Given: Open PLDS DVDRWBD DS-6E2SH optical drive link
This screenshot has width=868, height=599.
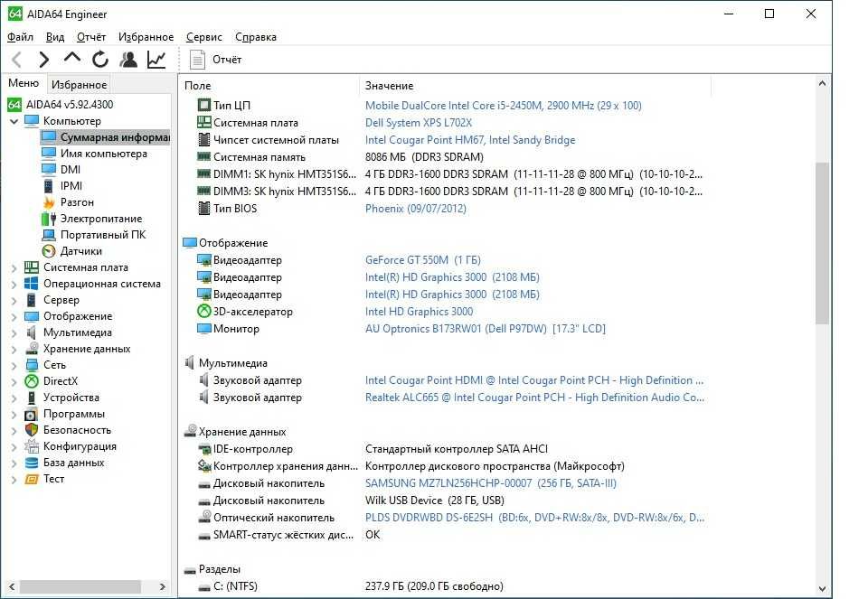Looking at the screenshot, I should [x=534, y=517].
